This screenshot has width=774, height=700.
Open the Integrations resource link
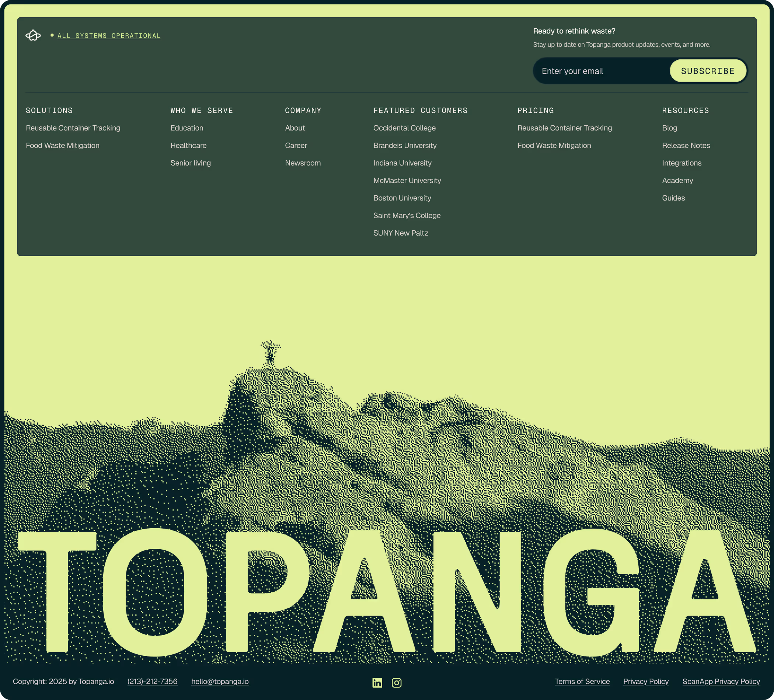coord(681,163)
